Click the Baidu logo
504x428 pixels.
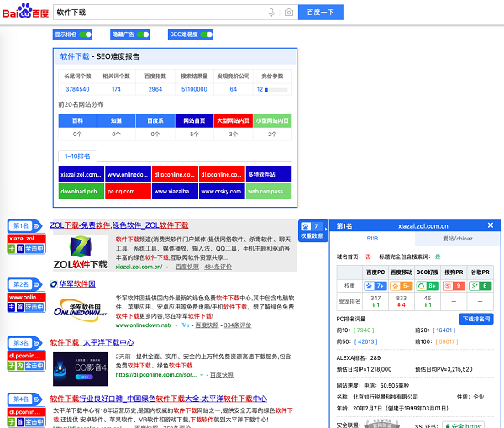pyautogui.click(x=24, y=13)
